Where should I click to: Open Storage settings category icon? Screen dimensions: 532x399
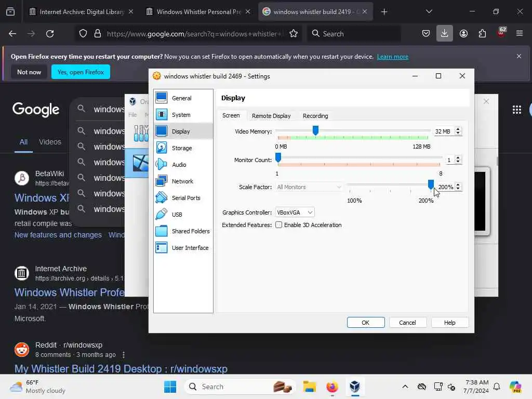(x=161, y=148)
